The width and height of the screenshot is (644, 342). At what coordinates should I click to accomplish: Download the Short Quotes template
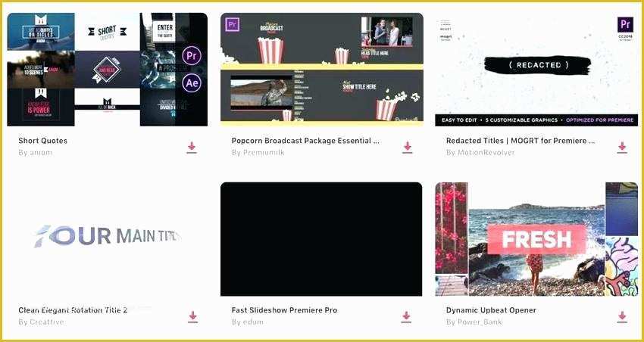(x=192, y=148)
